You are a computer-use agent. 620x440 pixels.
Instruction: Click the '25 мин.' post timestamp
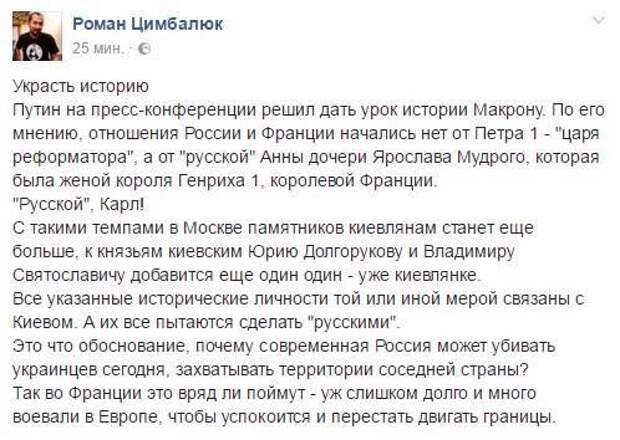98,48
